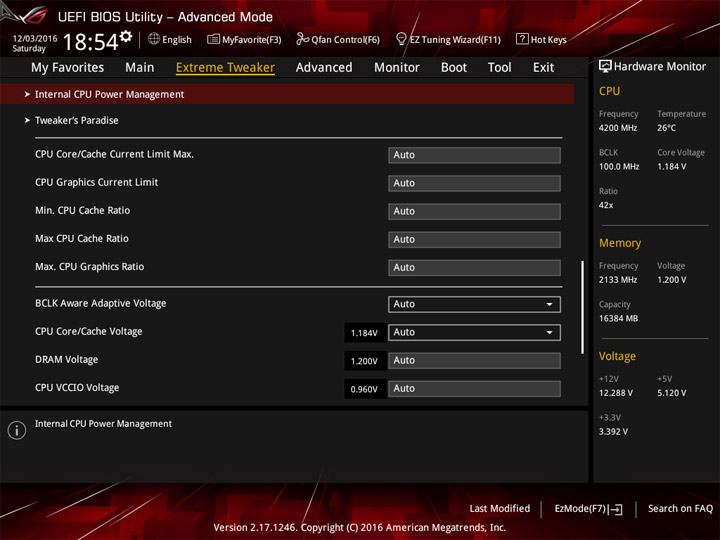Screen dimensions: 720x540
Task: Launch EZ Tuning Wizard bulb icon
Action: click(401, 39)
